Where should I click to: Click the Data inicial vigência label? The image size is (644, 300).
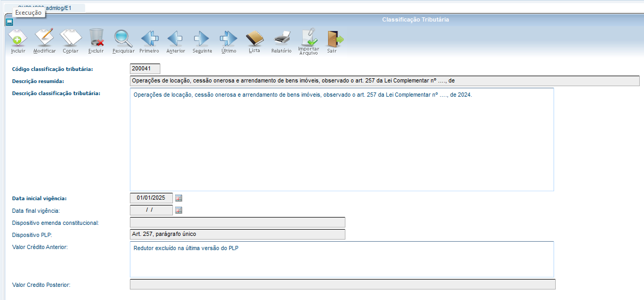[39, 199]
